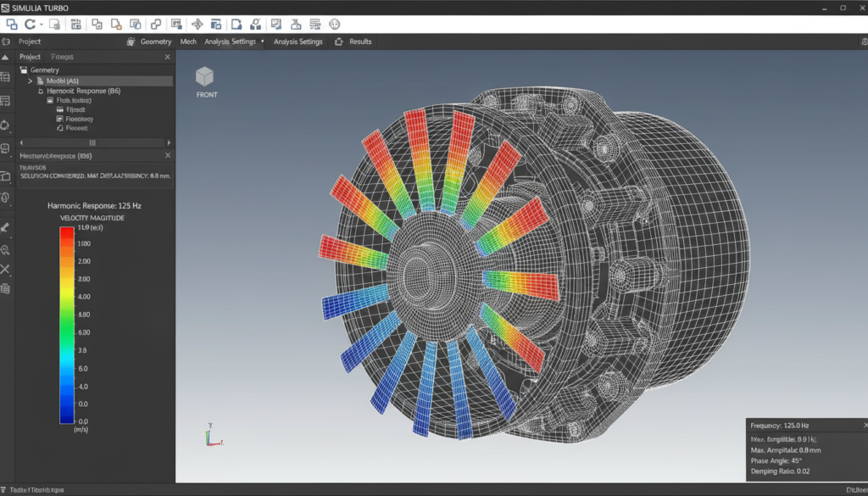Click the 'Harmonic Response: 125 Hz' legend title

tap(94, 205)
